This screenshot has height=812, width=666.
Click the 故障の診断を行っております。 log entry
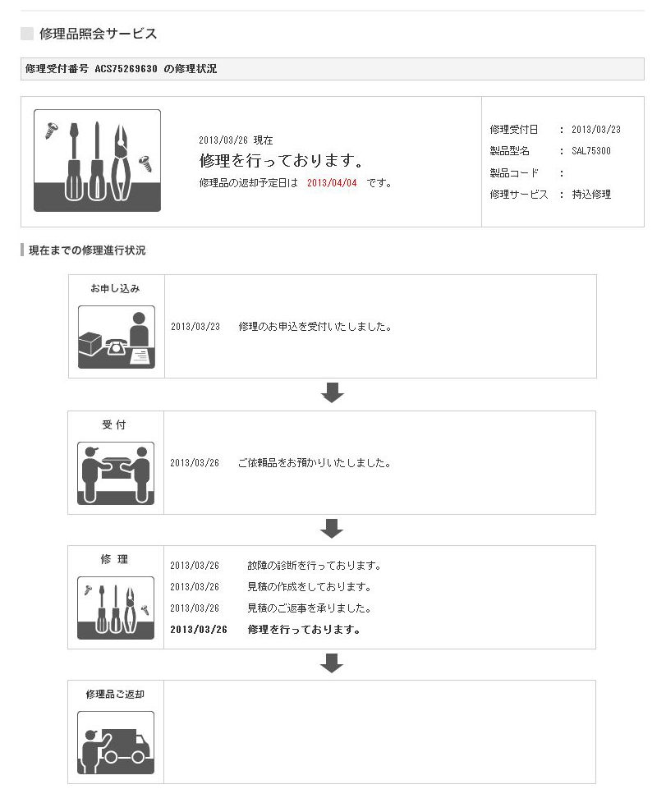click(x=314, y=566)
